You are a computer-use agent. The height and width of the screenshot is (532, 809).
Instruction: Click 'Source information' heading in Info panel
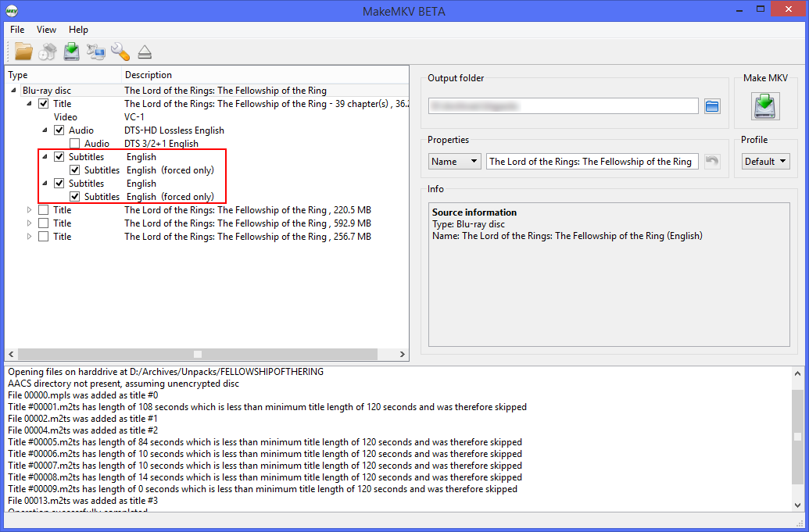(474, 212)
